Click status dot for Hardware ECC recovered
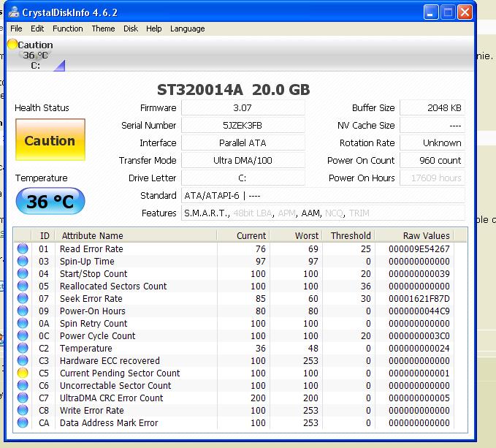 click(x=23, y=360)
